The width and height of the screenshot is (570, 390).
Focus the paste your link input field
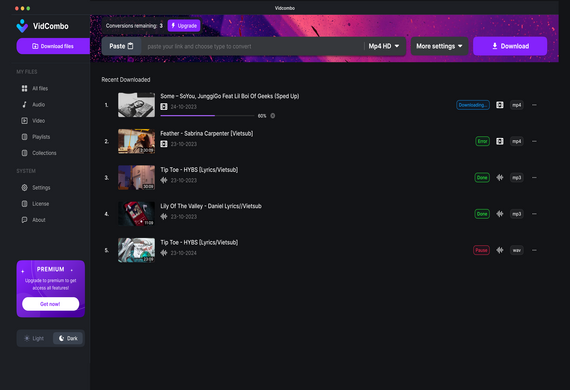click(252, 47)
